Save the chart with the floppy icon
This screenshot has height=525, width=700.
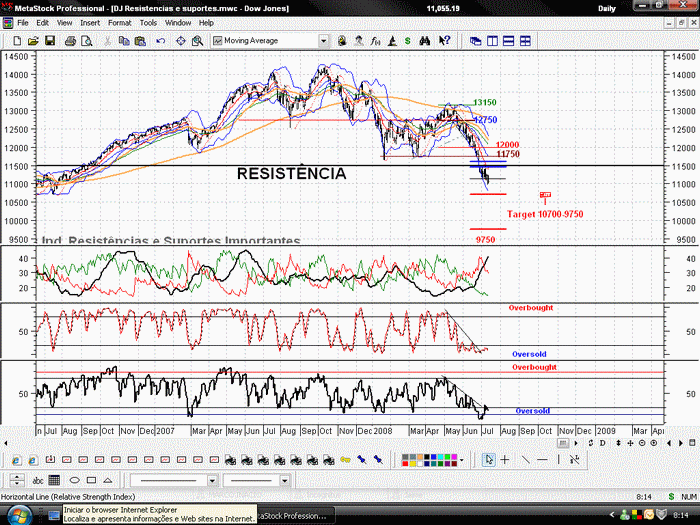(x=50, y=41)
